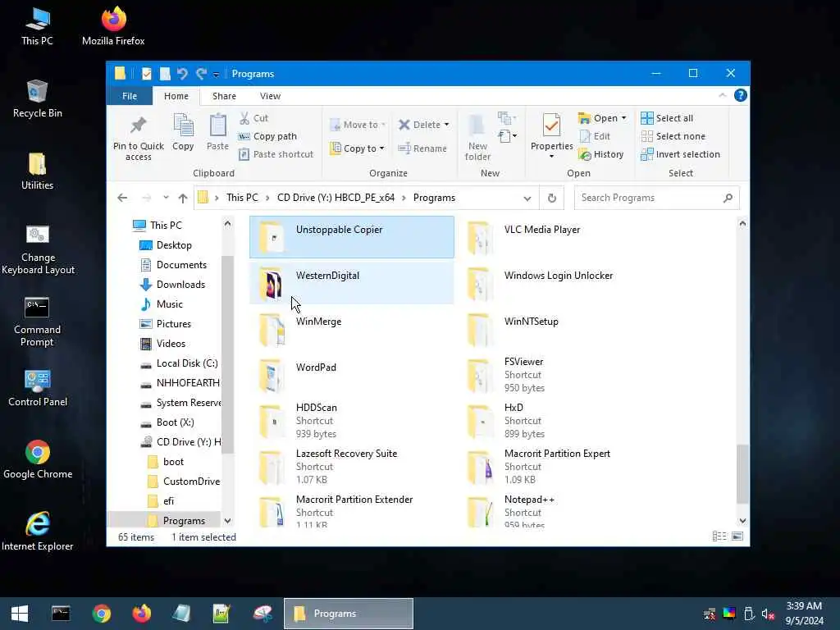Image resolution: width=840 pixels, height=630 pixels.
Task: Click Chrome icon in taskbar
Action: [101, 614]
